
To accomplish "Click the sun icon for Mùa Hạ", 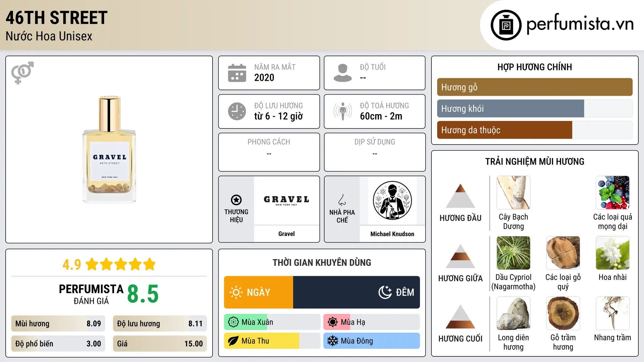I will click(333, 322).
